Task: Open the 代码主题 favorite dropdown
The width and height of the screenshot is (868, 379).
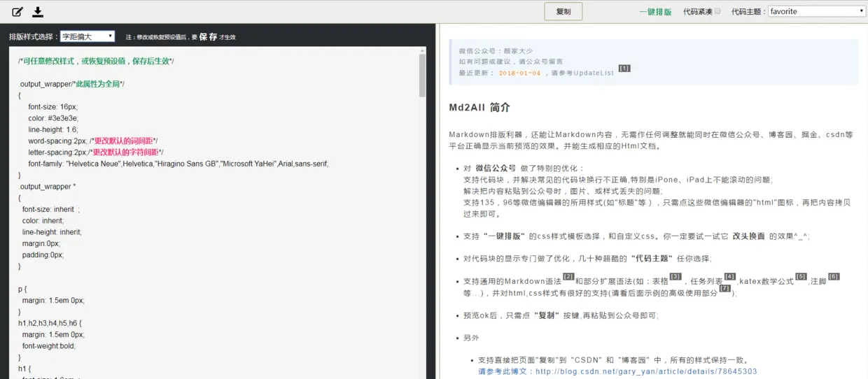Action: [817, 11]
